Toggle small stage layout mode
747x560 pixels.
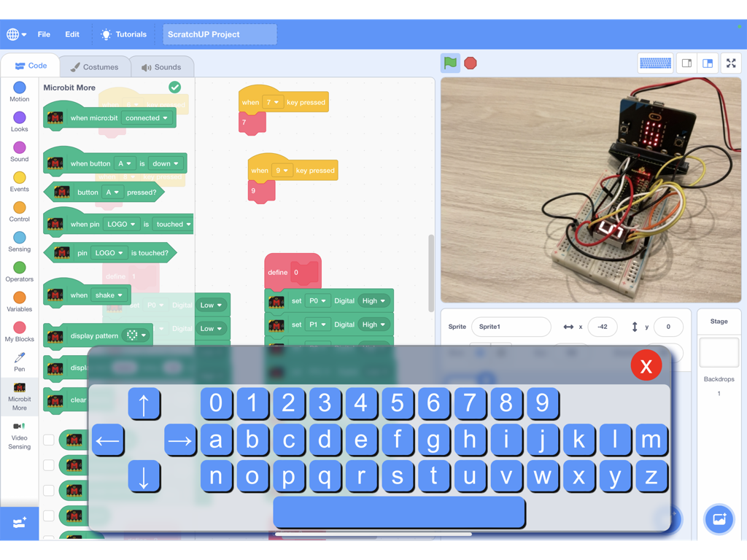click(686, 63)
